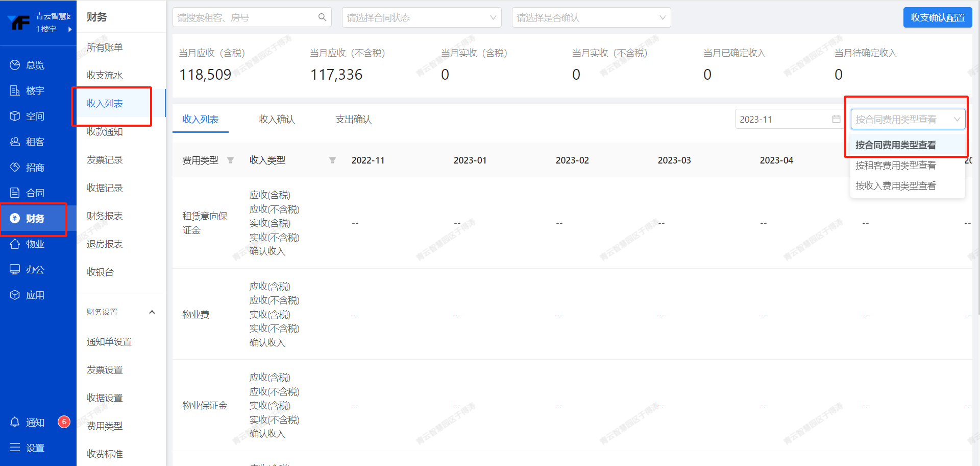Click the 费用类型 column filter icon
The height and width of the screenshot is (466, 980).
point(230,160)
